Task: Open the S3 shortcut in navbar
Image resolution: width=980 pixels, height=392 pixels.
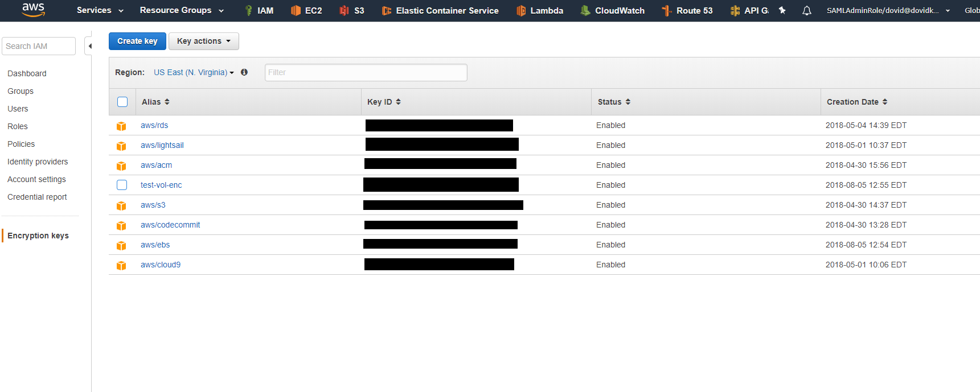Action: (351, 10)
